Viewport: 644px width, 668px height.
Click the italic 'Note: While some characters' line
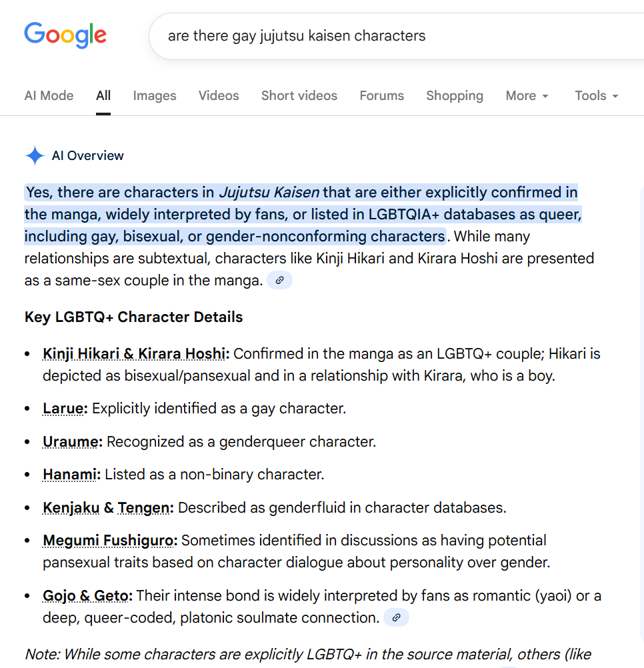[308, 654]
